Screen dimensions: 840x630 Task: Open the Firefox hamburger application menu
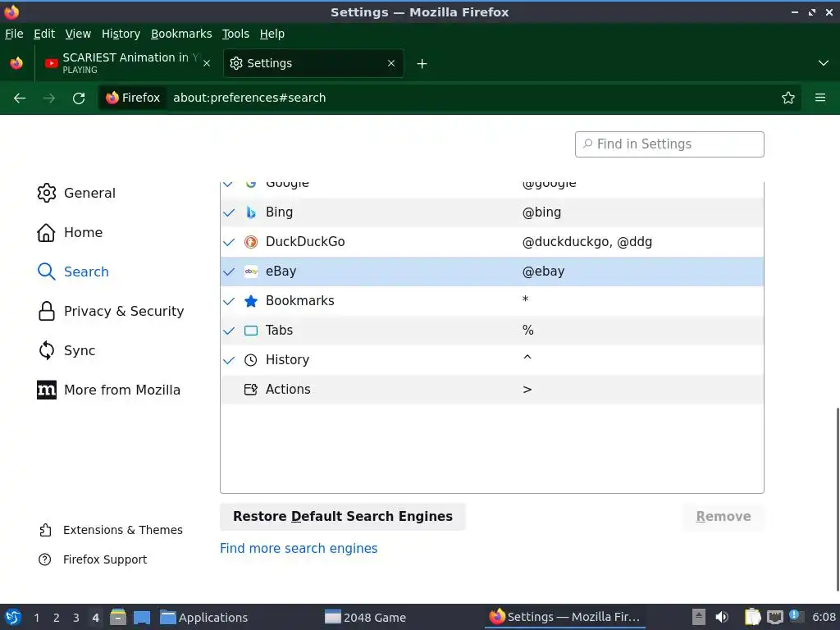pyautogui.click(x=820, y=98)
